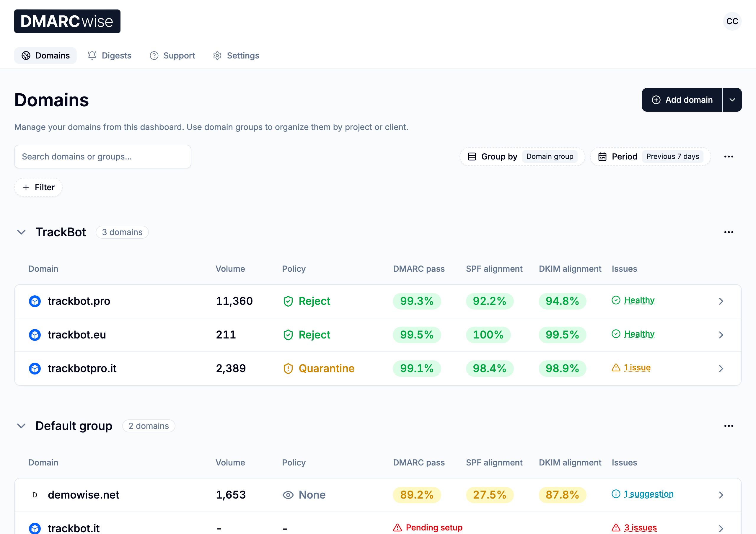Click info icon beside 1 suggestion
756x534 pixels.
click(x=616, y=494)
